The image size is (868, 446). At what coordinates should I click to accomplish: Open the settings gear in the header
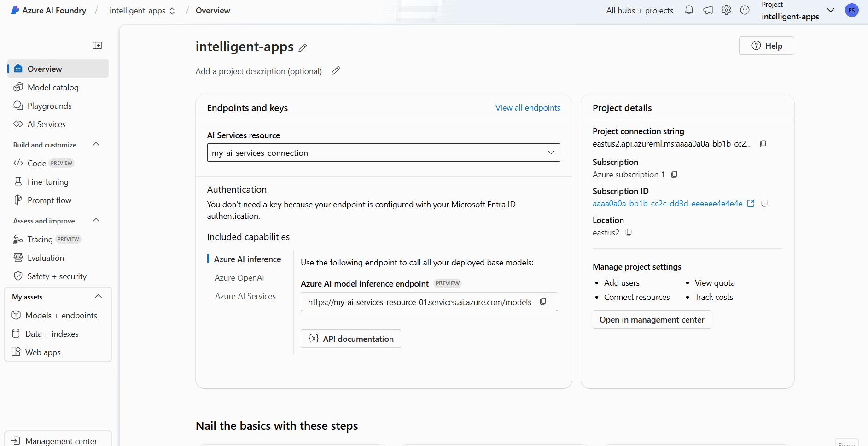[726, 10]
